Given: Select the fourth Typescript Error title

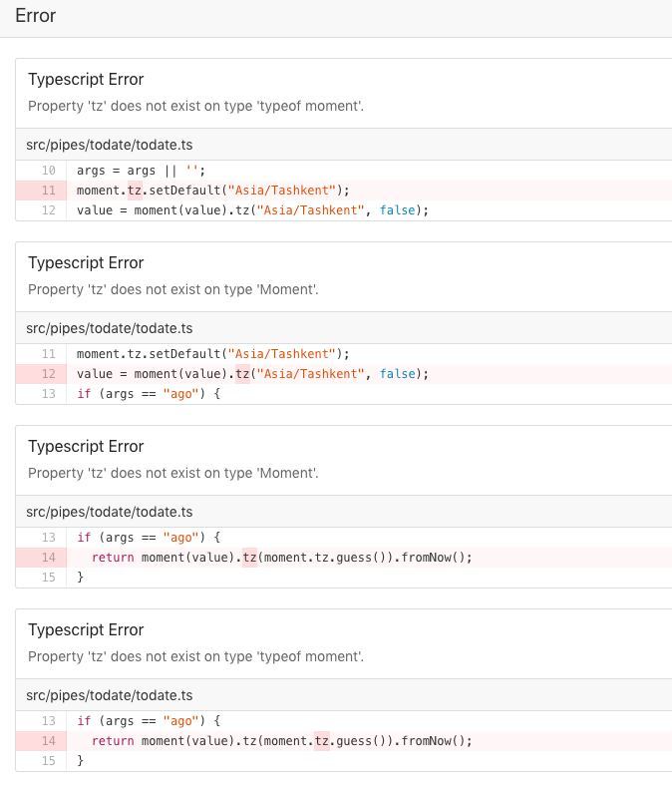Looking at the screenshot, I should coord(86,629).
